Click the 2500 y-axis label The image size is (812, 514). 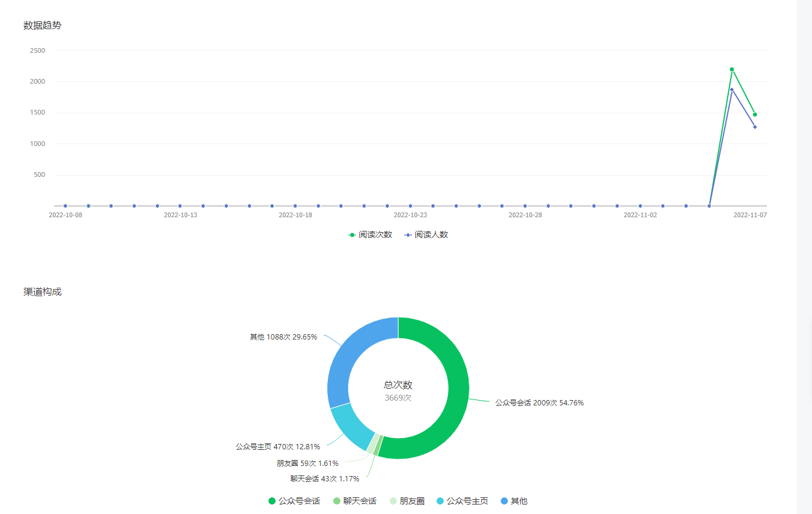click(37, 50)
